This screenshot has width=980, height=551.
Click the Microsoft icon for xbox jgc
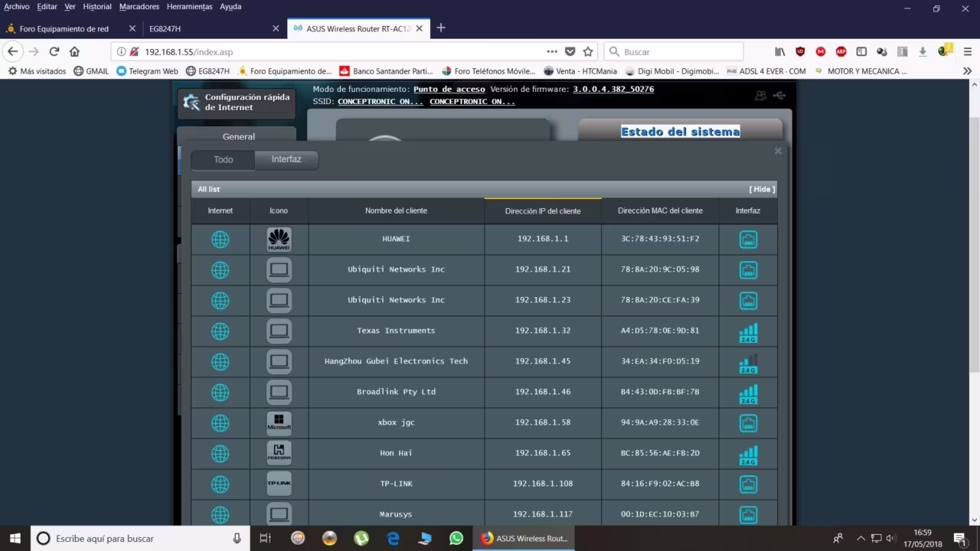coord(279,423)
